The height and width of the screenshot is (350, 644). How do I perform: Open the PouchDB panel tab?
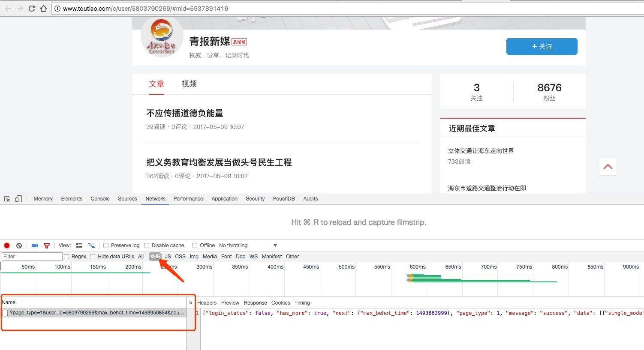[x=284, y=199]
